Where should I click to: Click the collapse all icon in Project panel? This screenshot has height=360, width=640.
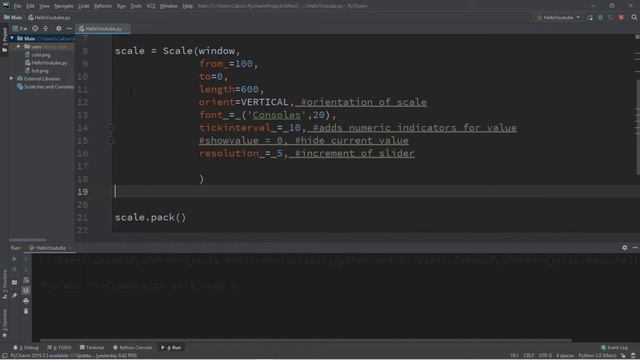pyautogui.click(x=46, y=29)
